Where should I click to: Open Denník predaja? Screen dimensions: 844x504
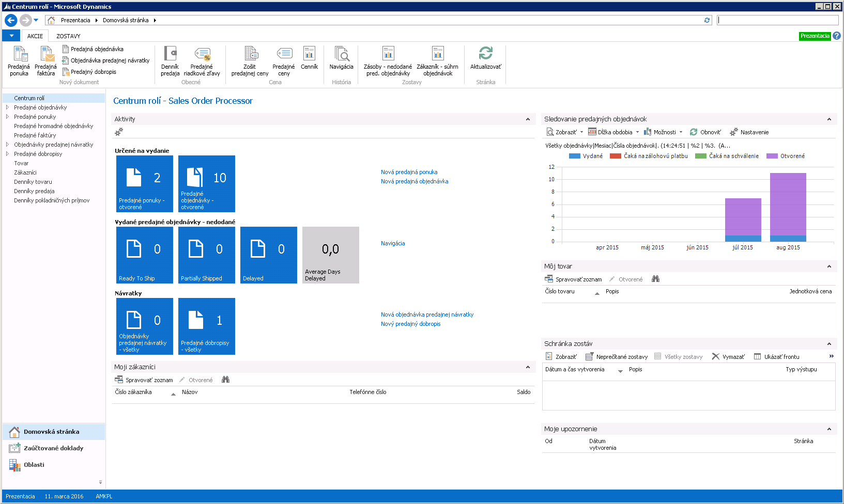[170, 61]
